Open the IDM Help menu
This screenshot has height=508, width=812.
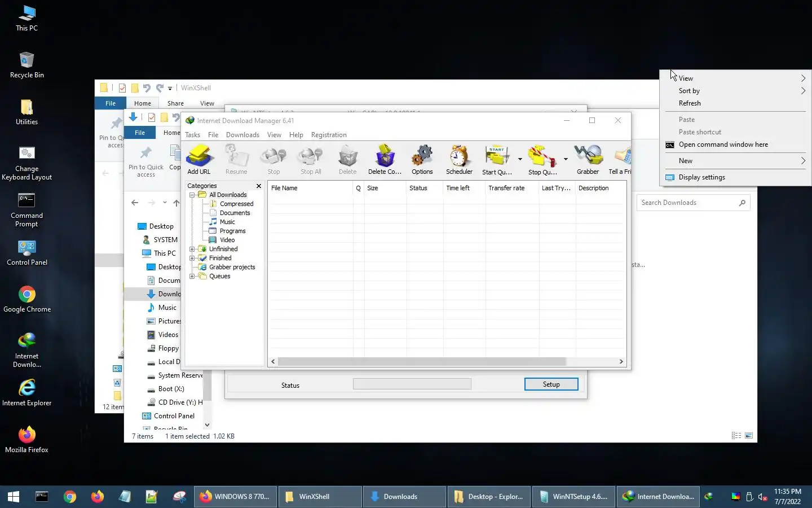pos(296,135)
